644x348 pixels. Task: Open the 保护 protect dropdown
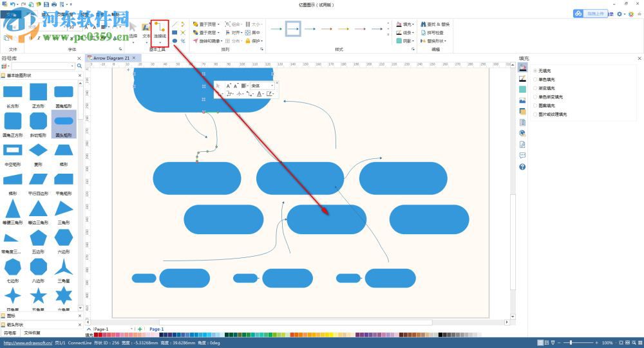pos(254,41)
